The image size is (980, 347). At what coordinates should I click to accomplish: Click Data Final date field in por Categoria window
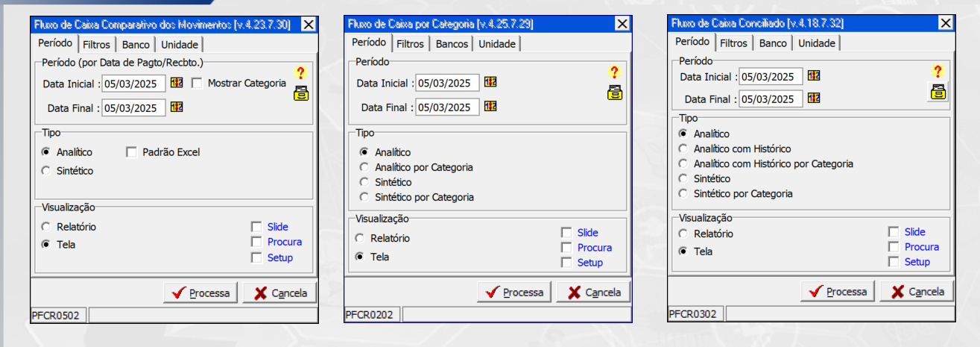click(447, 107)
